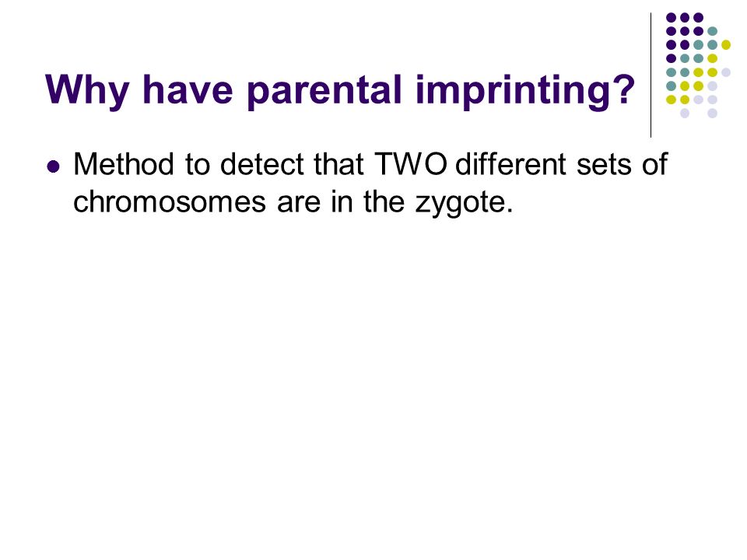Click the word 'Why' in the title

tap(87, 90)
